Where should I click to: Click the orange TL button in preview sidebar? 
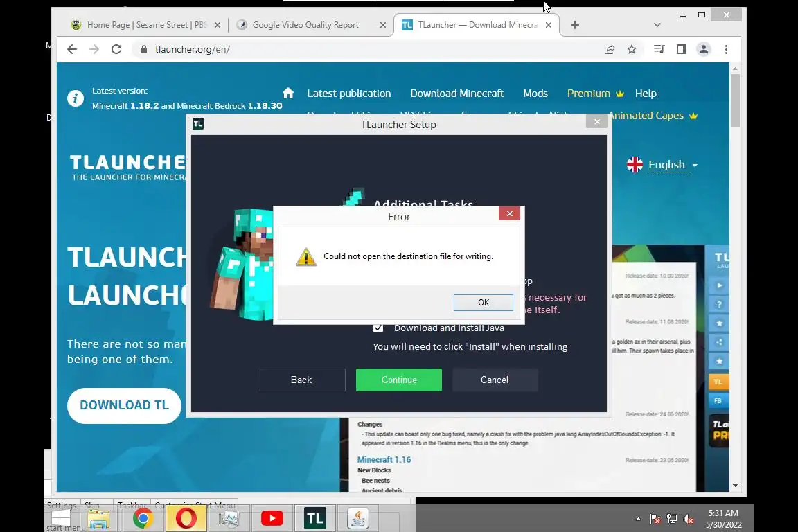pos(718,382)
